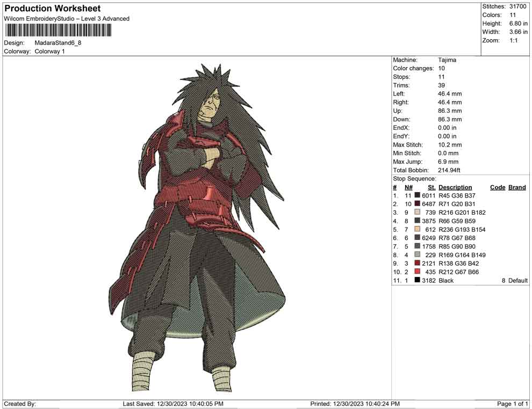Select the Black color swatch

(418, 280)
